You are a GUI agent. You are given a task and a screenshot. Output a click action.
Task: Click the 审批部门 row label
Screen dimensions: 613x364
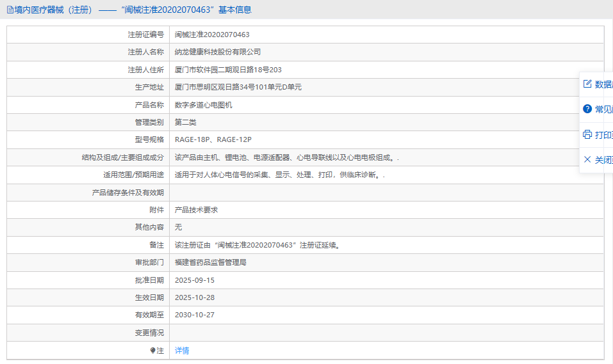click(x=149, y=262)
